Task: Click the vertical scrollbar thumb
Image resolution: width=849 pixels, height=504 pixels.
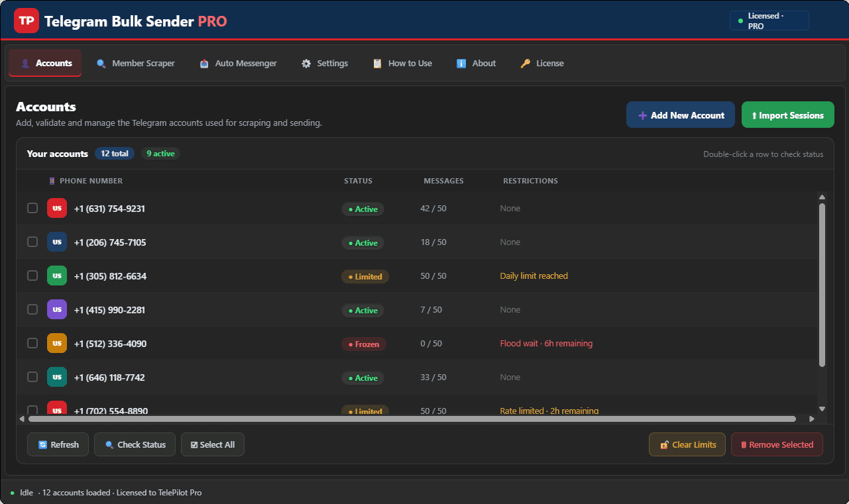Action: point(822,285)
